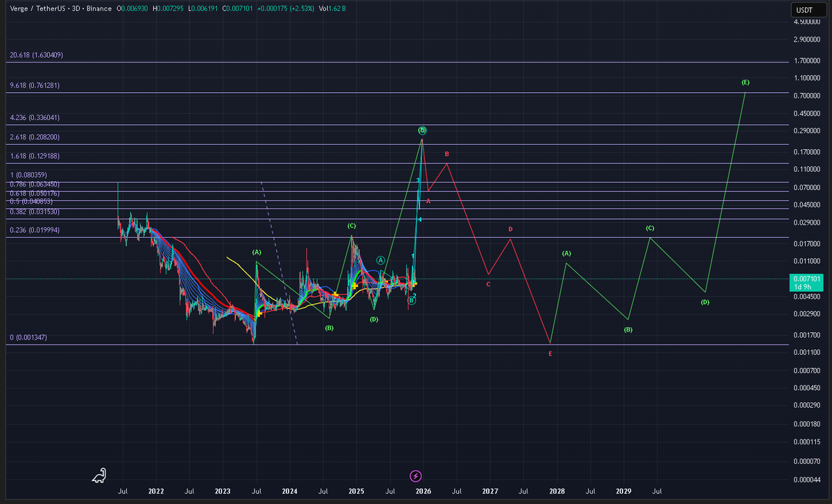The image size is (832, 504).
Task: Click the 0.011000 price scale label
Action: tap(807, 261)
